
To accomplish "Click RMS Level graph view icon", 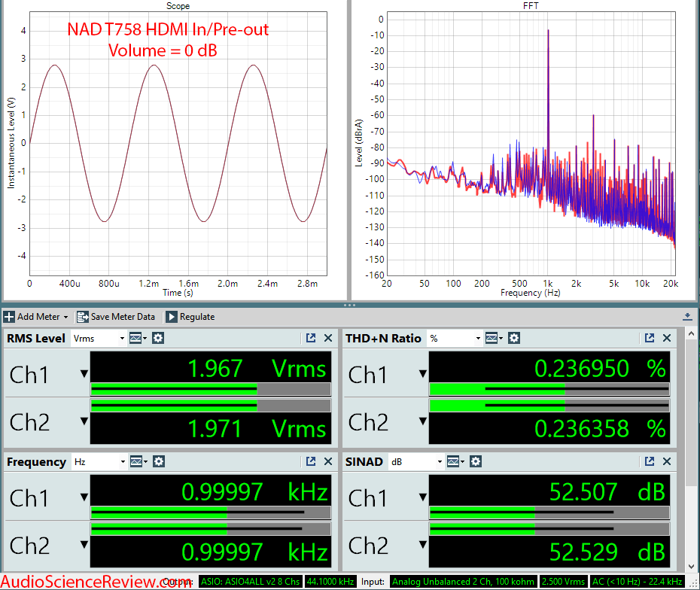I will (138, 339).
